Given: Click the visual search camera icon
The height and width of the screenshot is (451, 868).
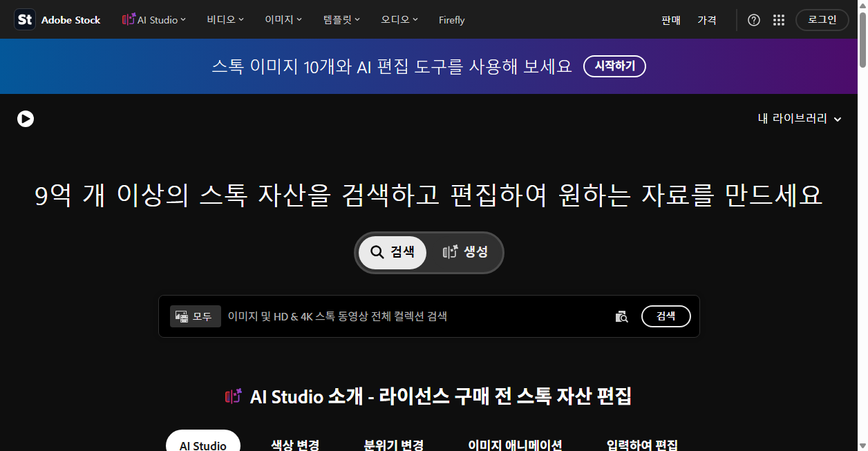Looking at the screenshot, I should (622, 316).
